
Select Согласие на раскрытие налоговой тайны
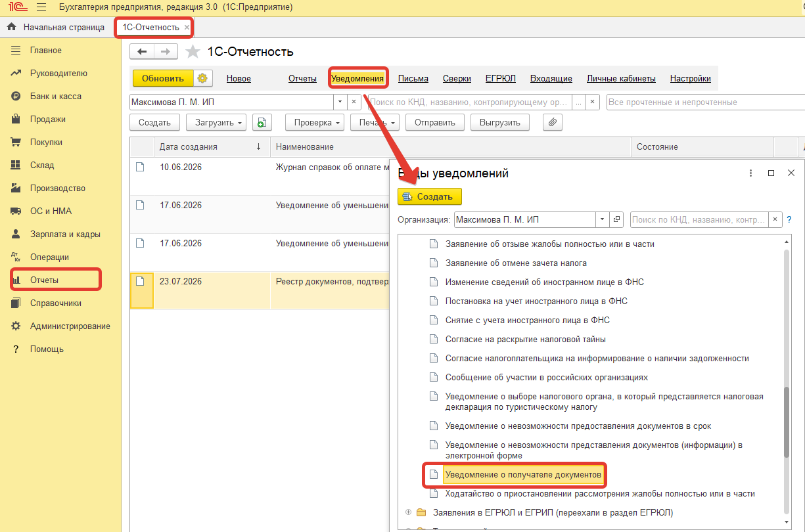pos(525,340)
